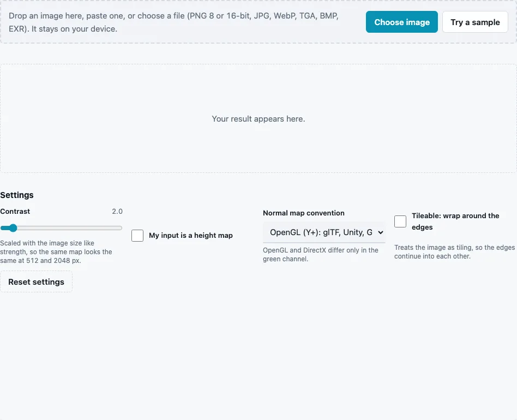Click the 'Your result appears here' preview area

[258, 119]
